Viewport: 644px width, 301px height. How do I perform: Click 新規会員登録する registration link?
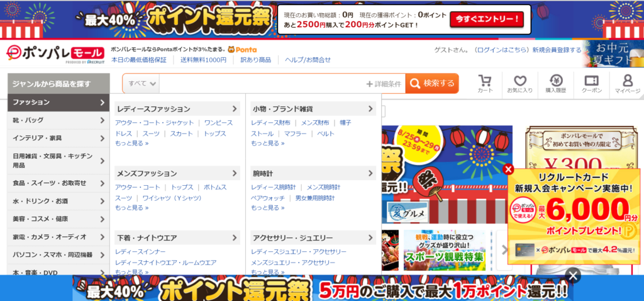coord(557,50)
